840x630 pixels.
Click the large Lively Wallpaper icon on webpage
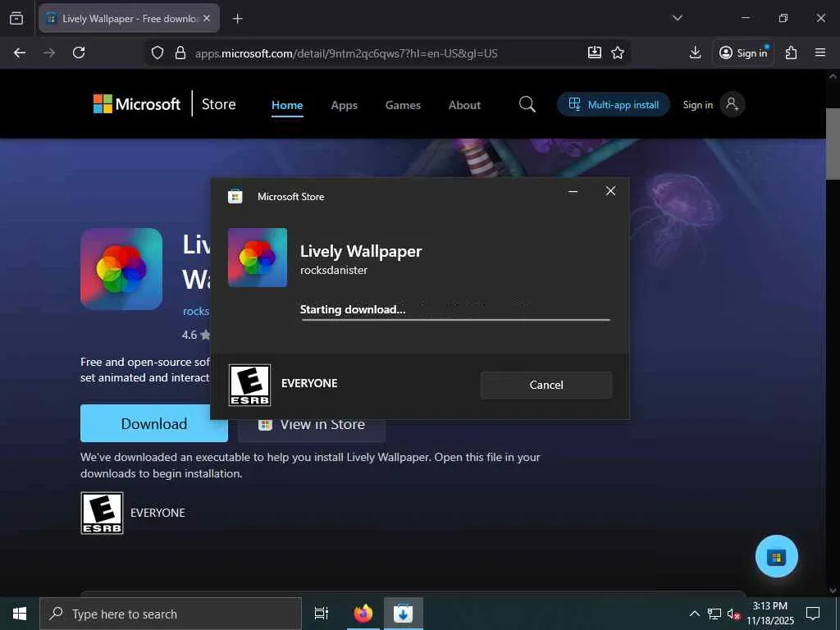121,269
